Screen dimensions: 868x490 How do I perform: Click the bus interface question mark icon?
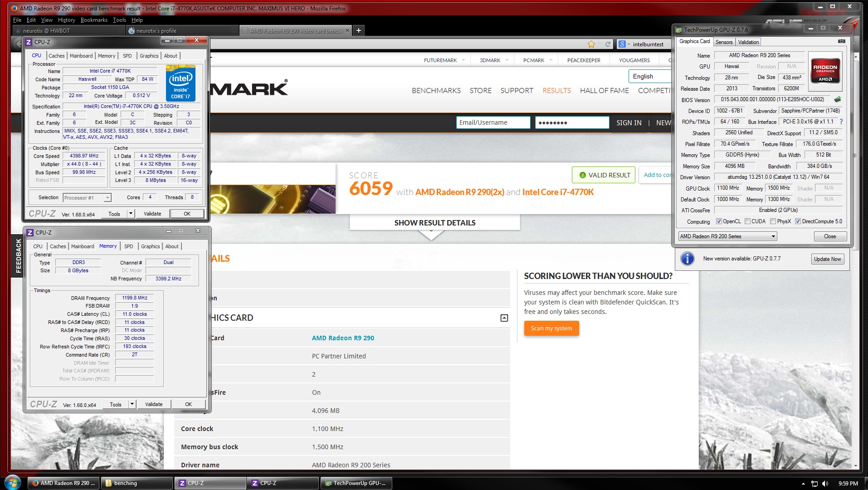point(841,122)
